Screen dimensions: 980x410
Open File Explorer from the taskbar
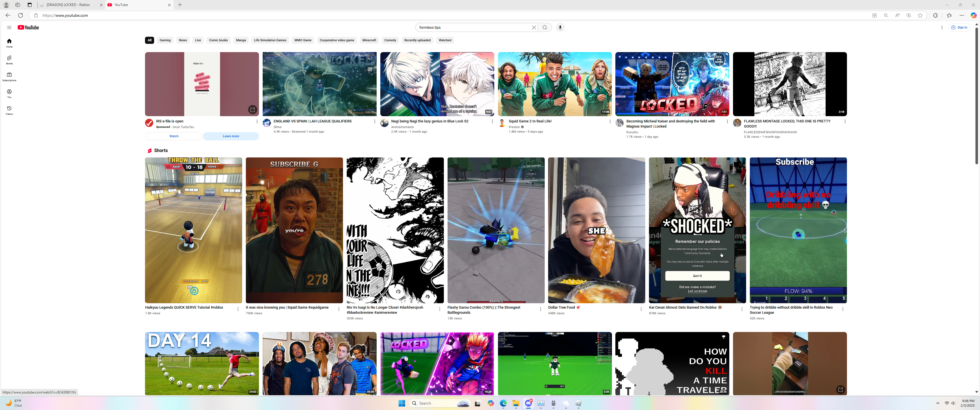point(516,403)
